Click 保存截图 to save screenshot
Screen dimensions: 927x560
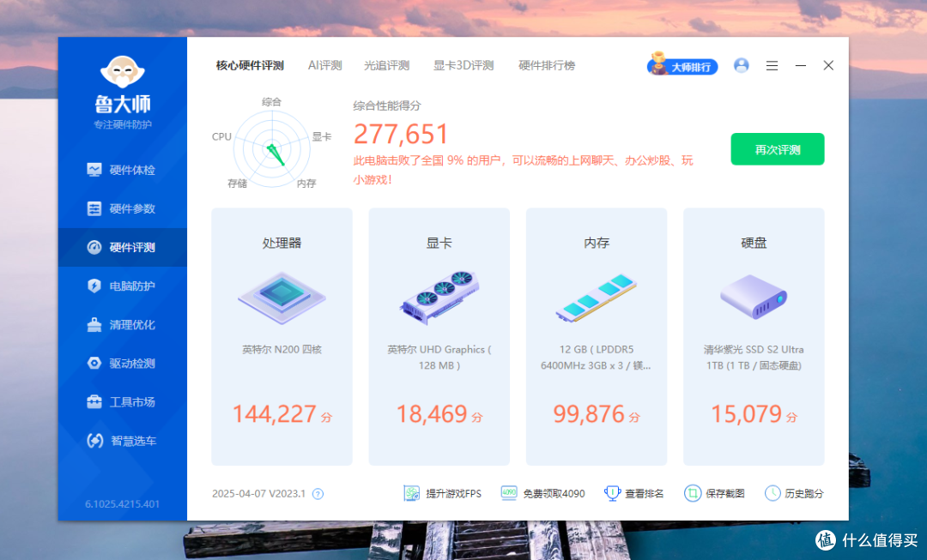point(714,493)
